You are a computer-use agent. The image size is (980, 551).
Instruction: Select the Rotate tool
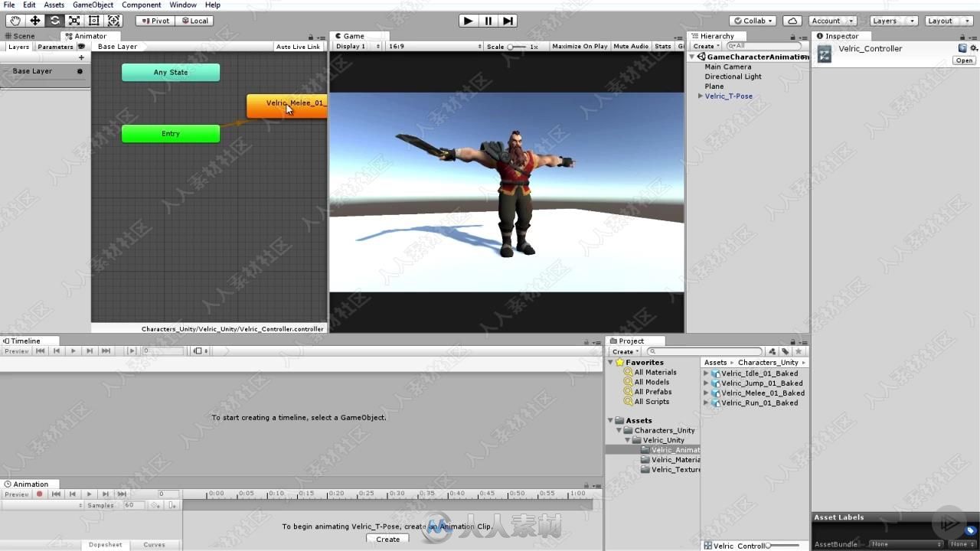point(54,21)
